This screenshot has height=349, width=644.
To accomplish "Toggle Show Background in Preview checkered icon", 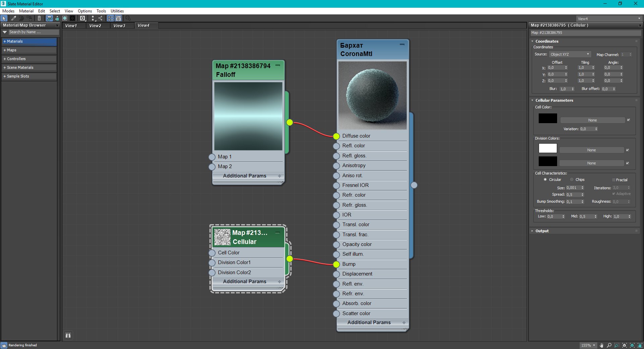I will tap(72, 18).
